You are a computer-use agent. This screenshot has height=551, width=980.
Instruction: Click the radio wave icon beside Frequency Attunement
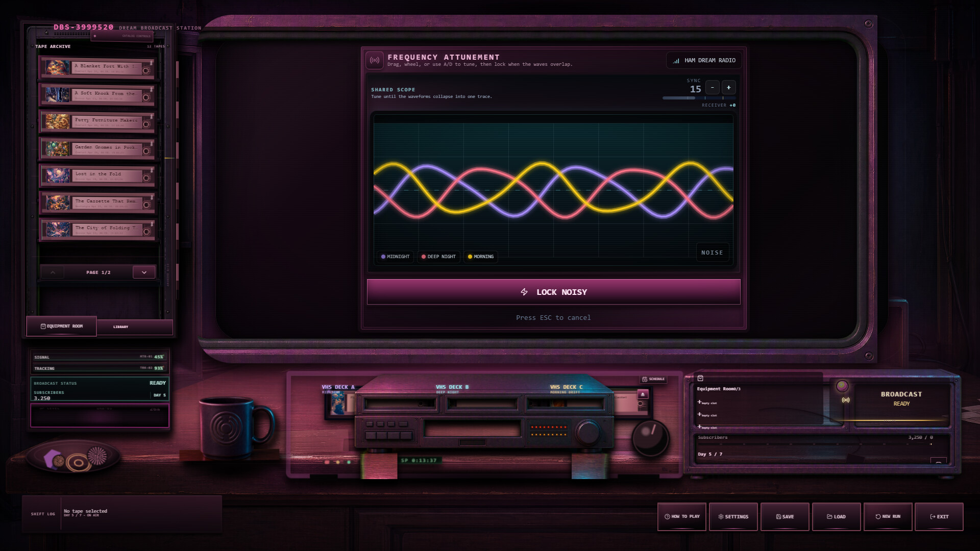[375, 60]
